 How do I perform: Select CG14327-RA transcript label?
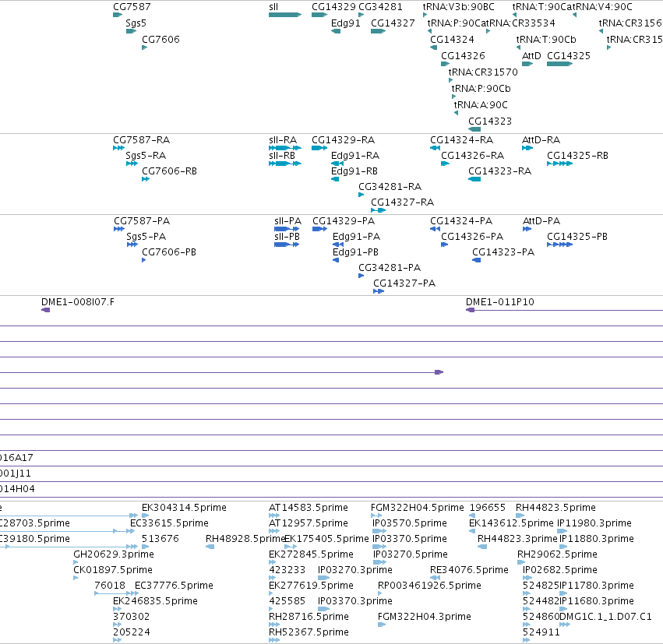(x=403, y=202)
